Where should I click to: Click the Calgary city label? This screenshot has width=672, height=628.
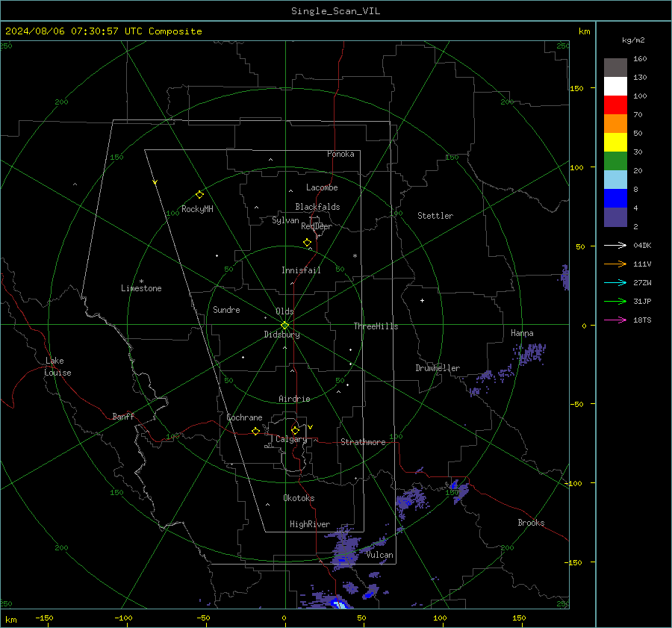coord(291,439)
